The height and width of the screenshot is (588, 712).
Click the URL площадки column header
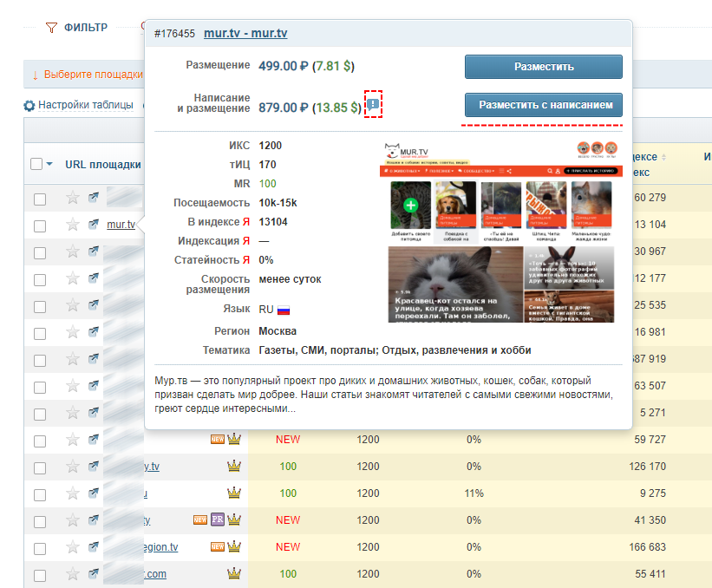pos(103,165)
